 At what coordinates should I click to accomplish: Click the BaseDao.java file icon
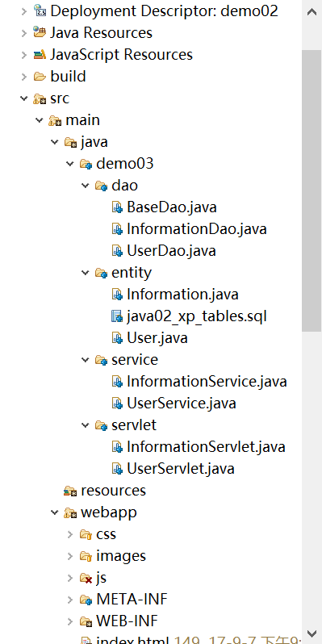pos(118,207)
